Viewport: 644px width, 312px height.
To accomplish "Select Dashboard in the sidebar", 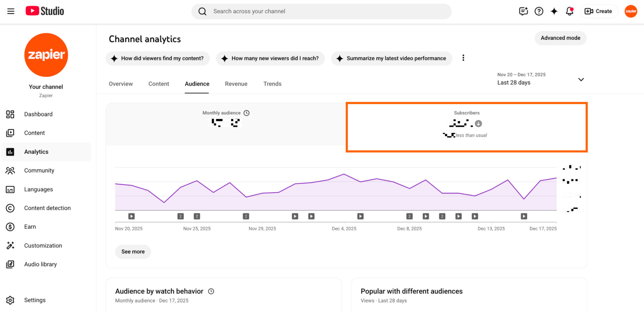I will coord(38,114).
